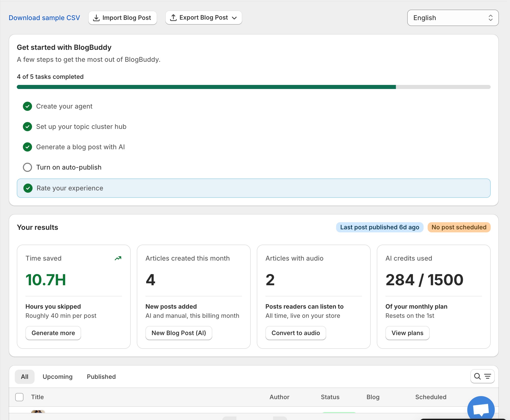Click the export upload arrow icon
The width and height of the screenshot is (510, 420).
tap(173, 18)
